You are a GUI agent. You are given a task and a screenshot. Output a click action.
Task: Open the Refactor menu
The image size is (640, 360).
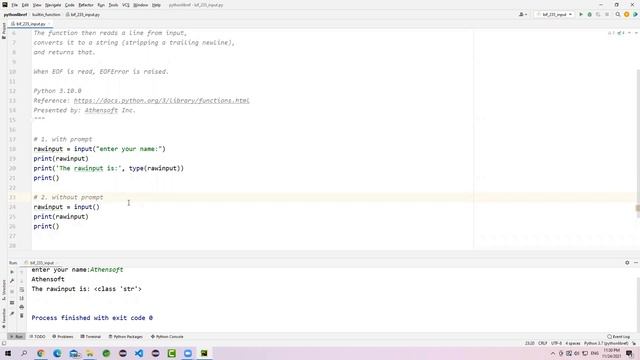[86, 5]
